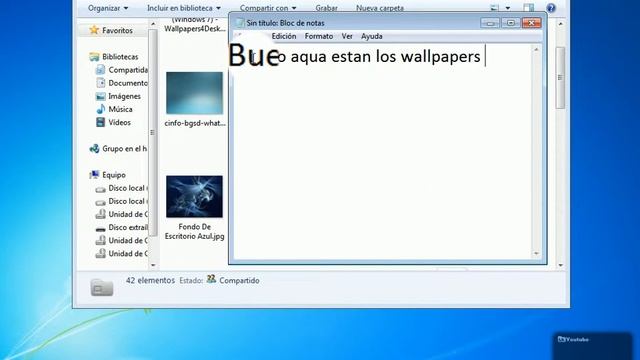Select the Bibliotecas library icon
Screen dimensions: 640x360
94,57
